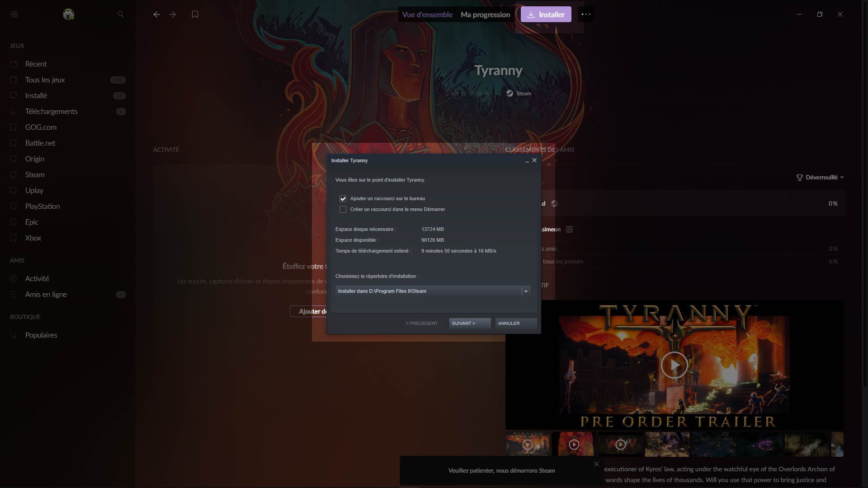The height and width of the screenshot is (488, 868).
Task: Click the user profile avatar
Action: 68,14
